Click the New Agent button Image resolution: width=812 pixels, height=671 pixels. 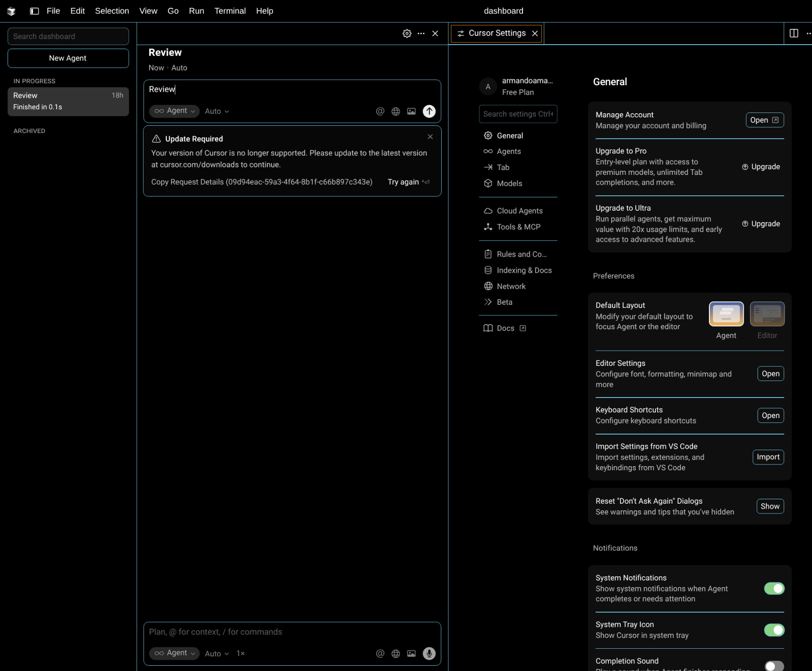click(68, 58)
